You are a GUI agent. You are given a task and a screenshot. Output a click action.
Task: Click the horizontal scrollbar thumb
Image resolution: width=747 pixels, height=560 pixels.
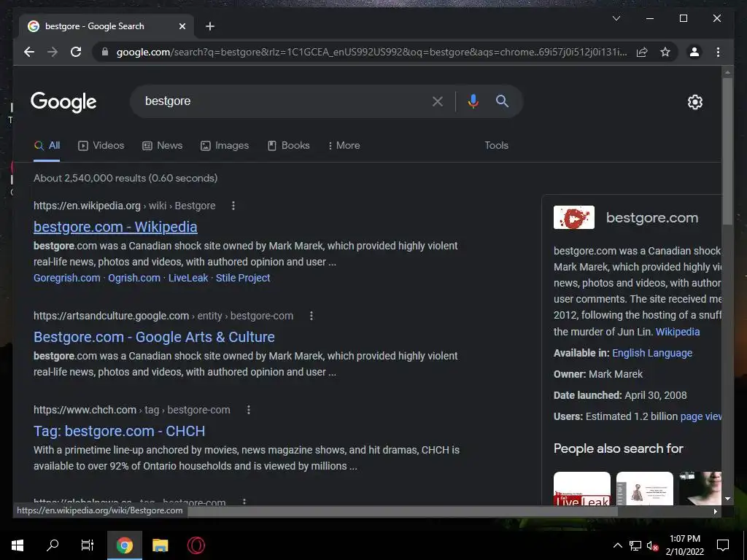[403, 511]
